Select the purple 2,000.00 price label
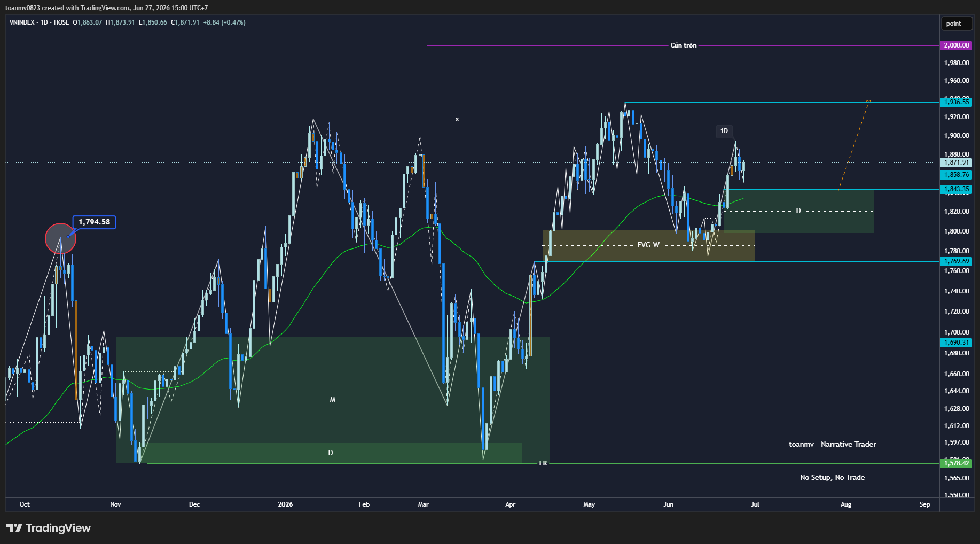 (x=956, y=45)
